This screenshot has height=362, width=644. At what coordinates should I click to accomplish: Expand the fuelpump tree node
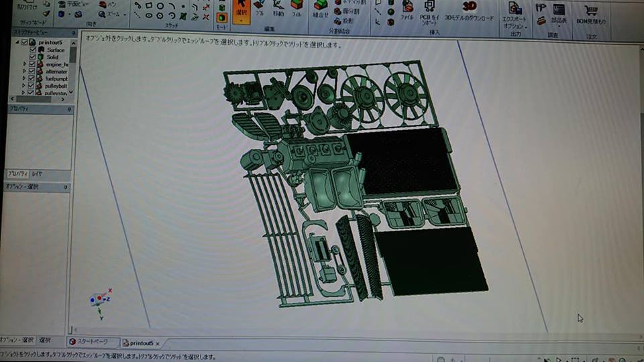click(x=24, y=78)
